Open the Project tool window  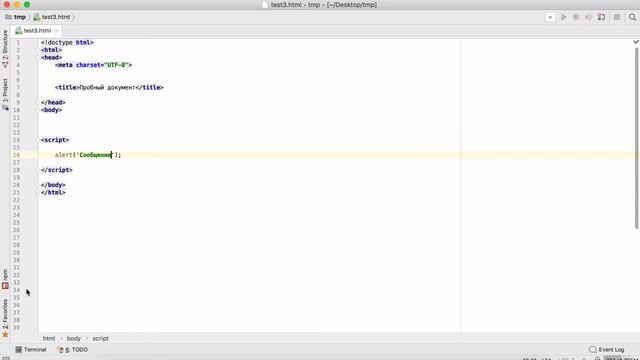[5, 94]
